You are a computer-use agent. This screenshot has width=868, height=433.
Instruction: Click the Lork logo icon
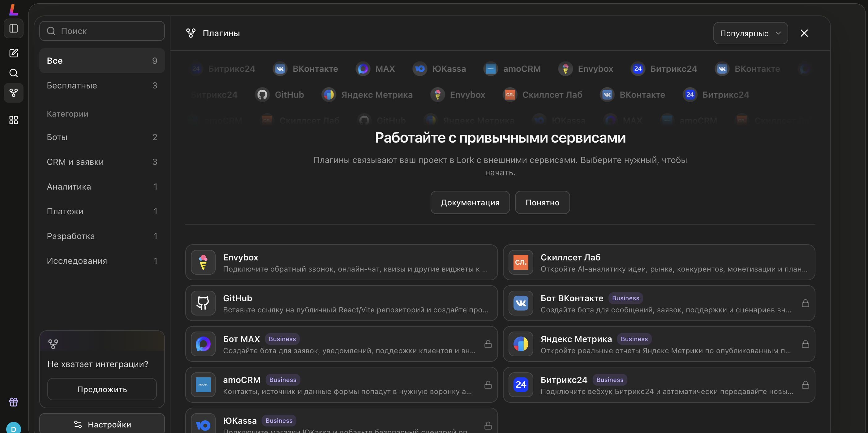click(x=13, y=10)
